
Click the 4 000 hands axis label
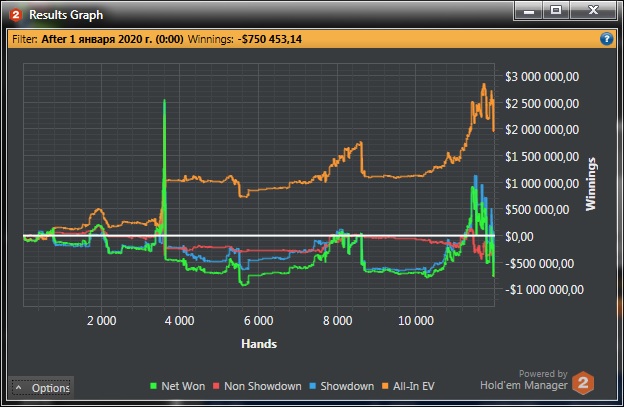tap(179, 321)
